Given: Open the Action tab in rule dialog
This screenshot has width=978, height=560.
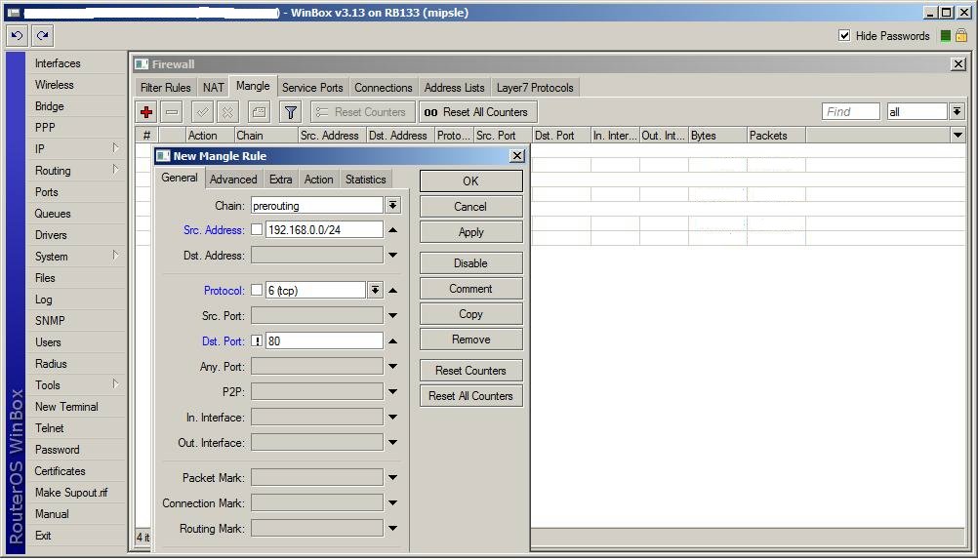Looking at the screenshot, I should point(319,180).
